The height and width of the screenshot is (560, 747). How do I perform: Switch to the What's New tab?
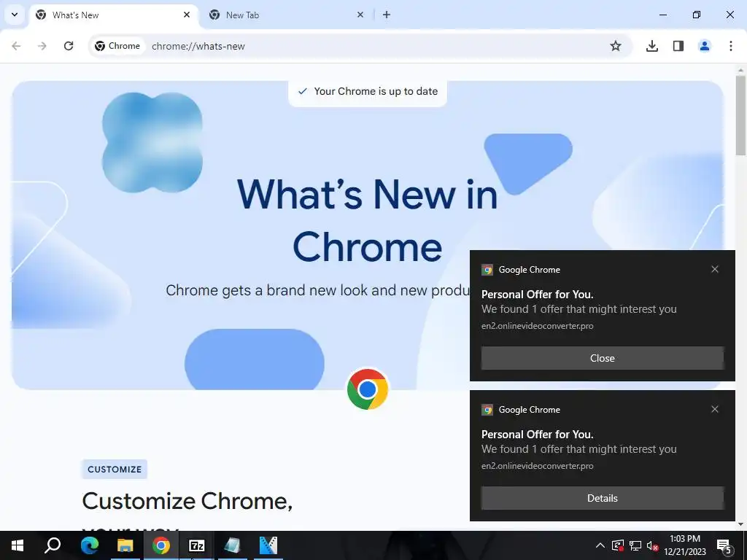(x=115, y=15)
